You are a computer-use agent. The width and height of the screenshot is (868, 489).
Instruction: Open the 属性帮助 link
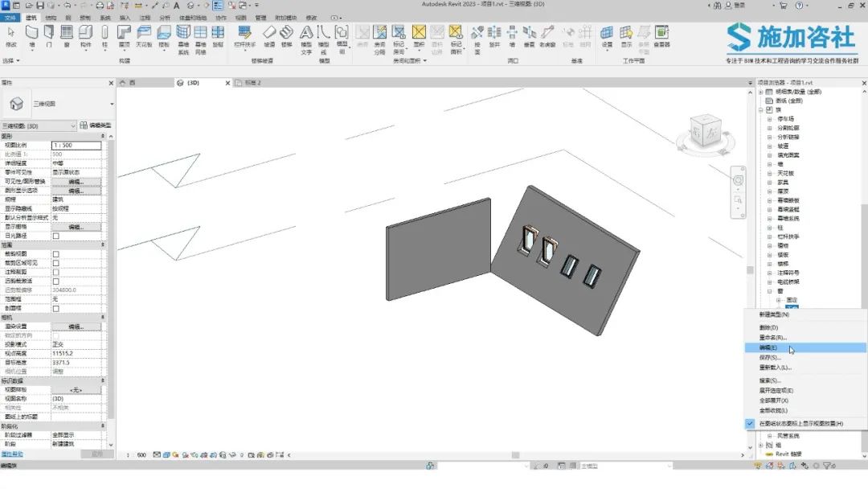[x=11, y=454]
